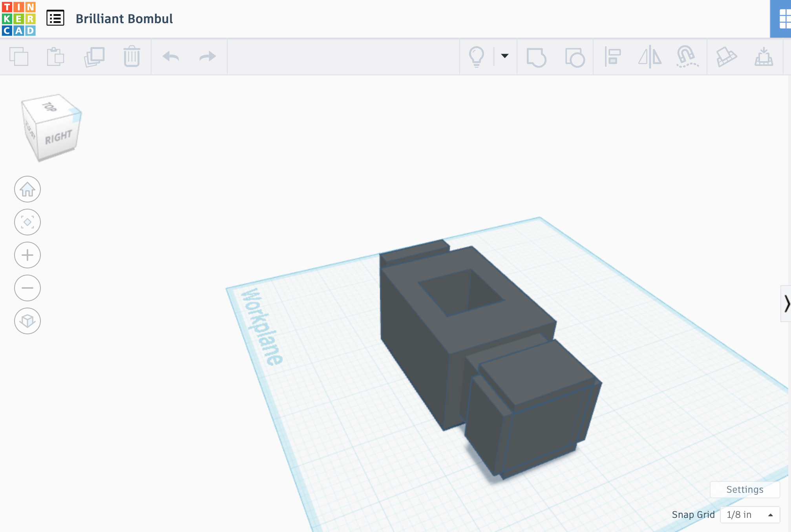Expand the collapsed shapes panel chevron
Image resolution: width=791 pixels, height=532 pixels.
point(786,304)
